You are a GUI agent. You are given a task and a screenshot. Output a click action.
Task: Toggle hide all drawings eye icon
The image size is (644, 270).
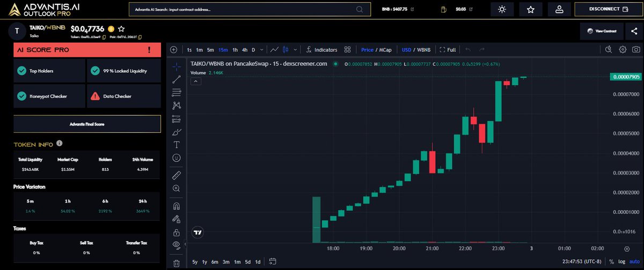click(177, 245)
